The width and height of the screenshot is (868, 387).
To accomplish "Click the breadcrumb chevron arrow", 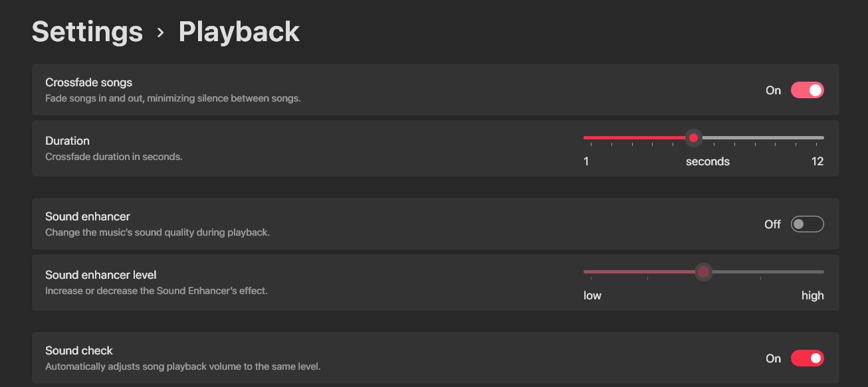I will tap(160, 32).
